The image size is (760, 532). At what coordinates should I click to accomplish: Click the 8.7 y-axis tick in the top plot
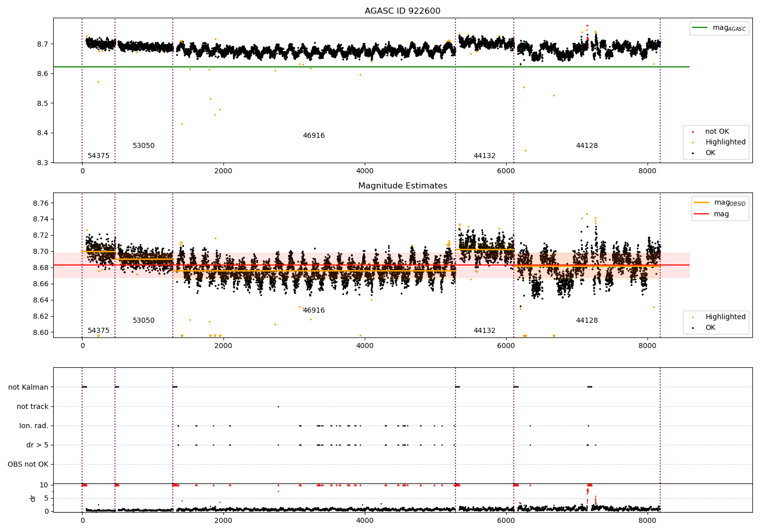[x=44, y=44]
